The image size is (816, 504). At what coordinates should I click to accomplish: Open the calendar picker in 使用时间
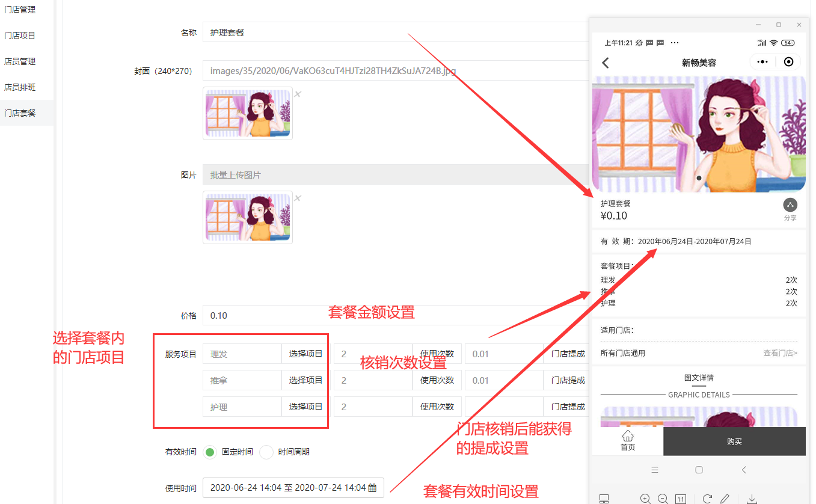pyautogui.click(x=372, y=488)
